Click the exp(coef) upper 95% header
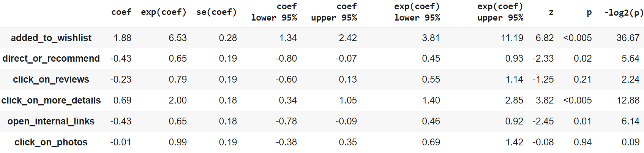The width and height of the screenshot is (644, 153). [500, 12]
